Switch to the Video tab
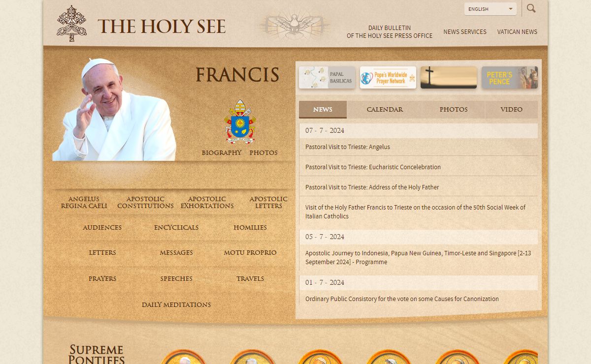The image size is (591, 364). click(x=511, y=110)
